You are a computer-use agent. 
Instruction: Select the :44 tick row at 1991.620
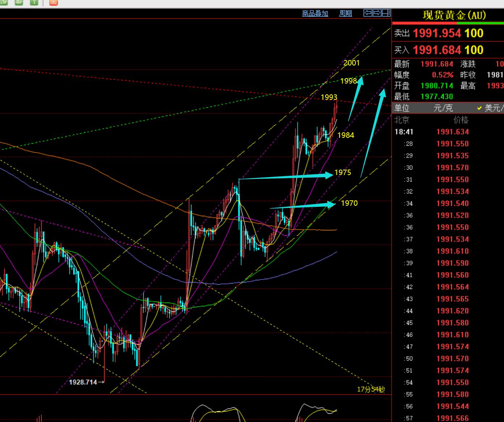coord(448,311)
